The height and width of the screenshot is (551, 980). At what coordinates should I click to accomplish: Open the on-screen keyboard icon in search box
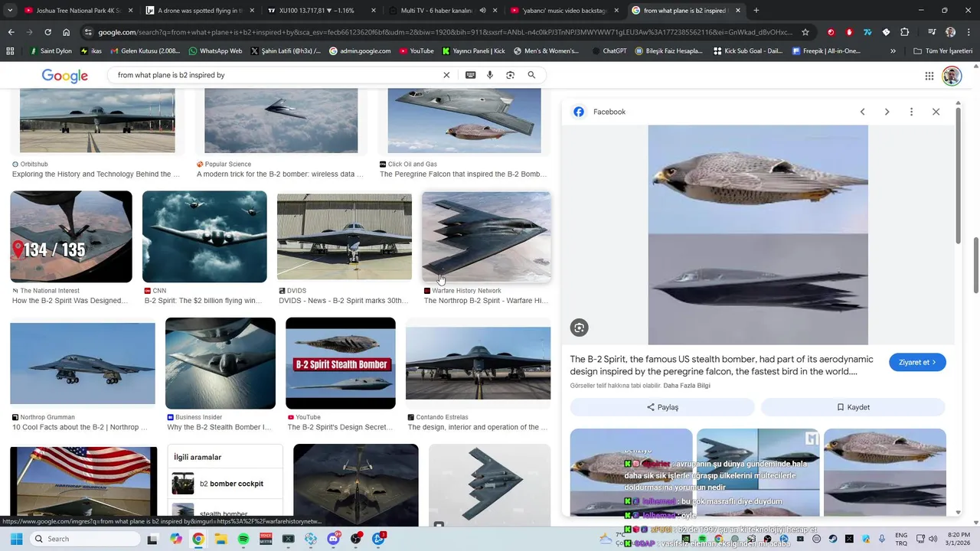click(x=470, y=75)
